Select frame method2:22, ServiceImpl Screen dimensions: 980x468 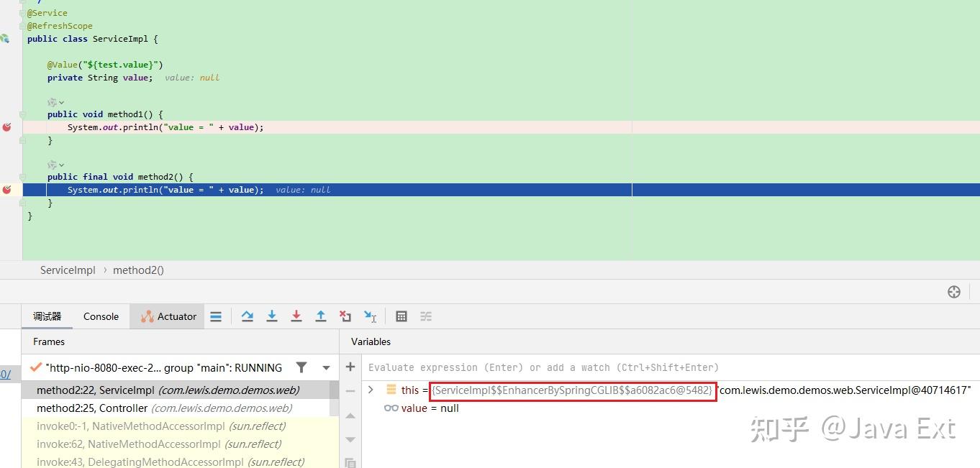[176, 390]
